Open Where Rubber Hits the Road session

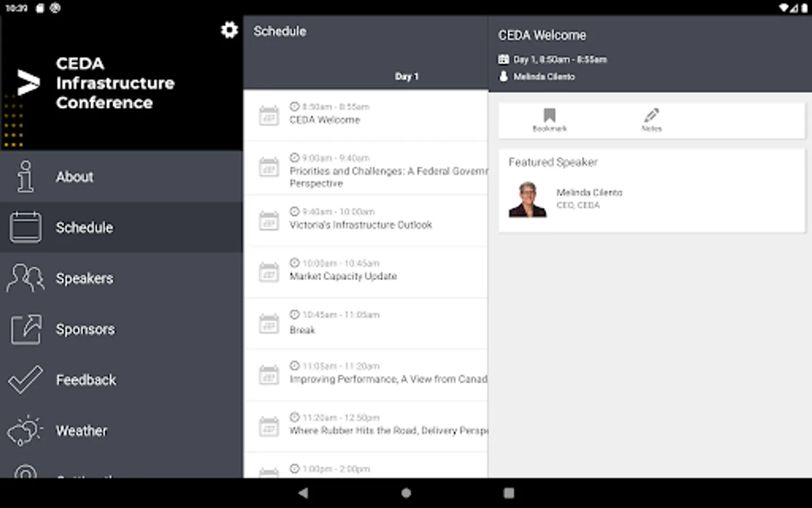pos(365,426)
